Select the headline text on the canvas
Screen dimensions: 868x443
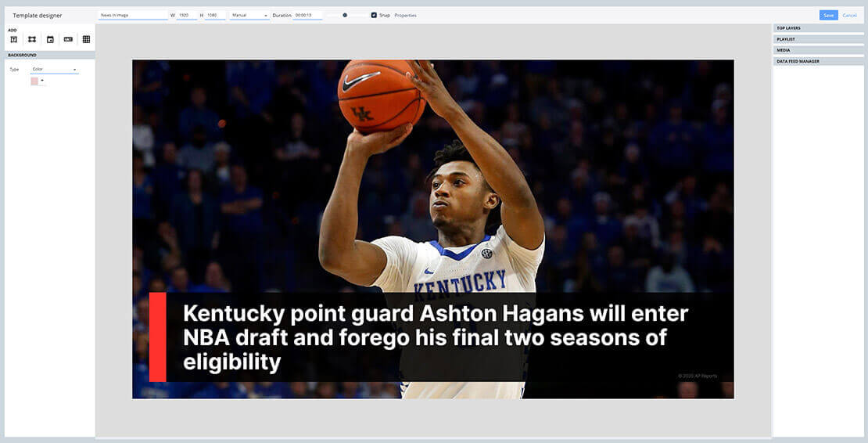[x=435, y=338]
